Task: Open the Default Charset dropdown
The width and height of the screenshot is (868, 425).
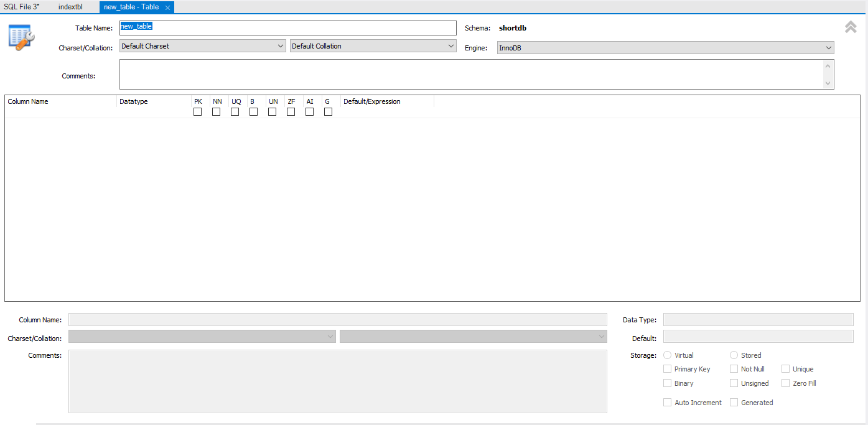Action: click(203, 46)
